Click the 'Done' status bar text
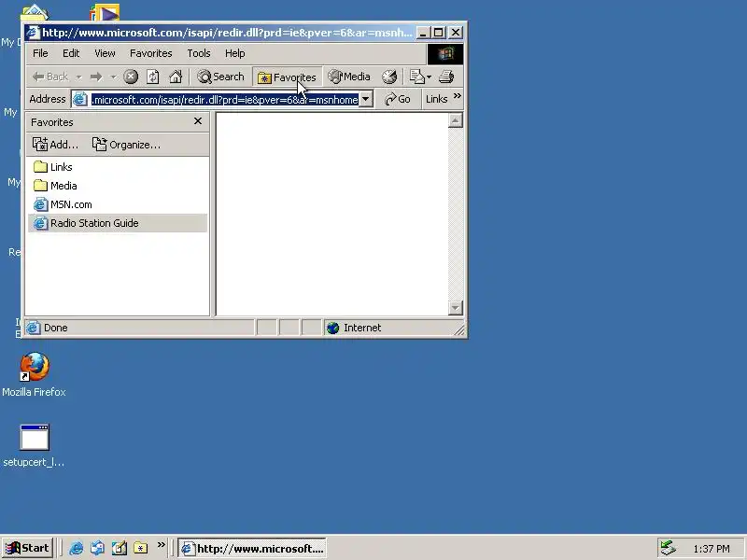Image resolution: width=747 pixels, height=560 pixels. coord(56,328)
